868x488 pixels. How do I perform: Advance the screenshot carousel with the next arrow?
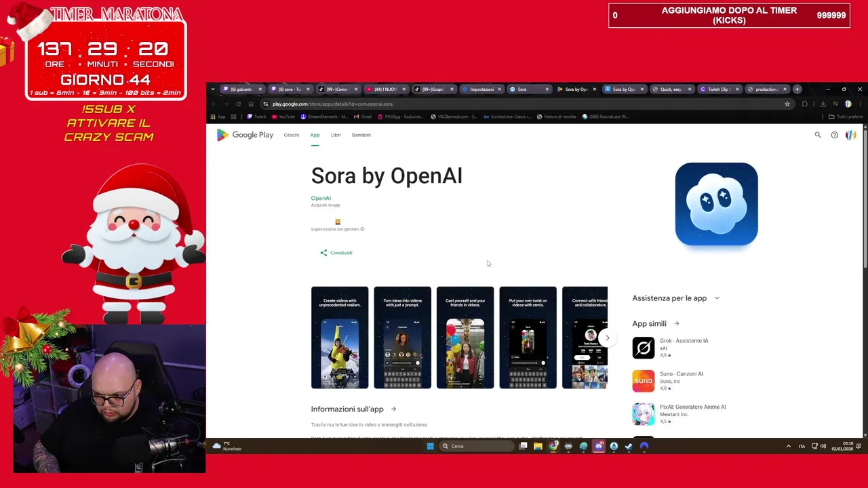[608, 338]
